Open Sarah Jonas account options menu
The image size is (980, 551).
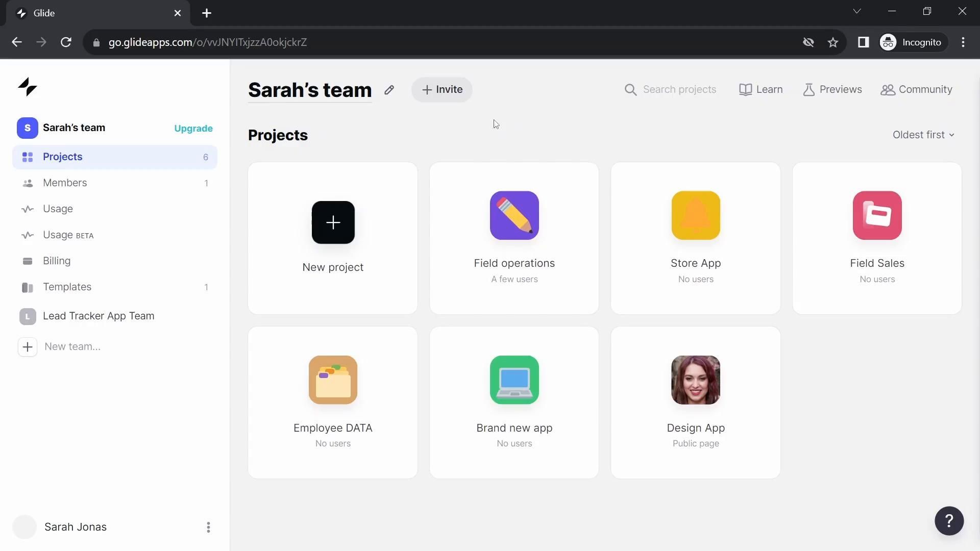coord(208,527)
